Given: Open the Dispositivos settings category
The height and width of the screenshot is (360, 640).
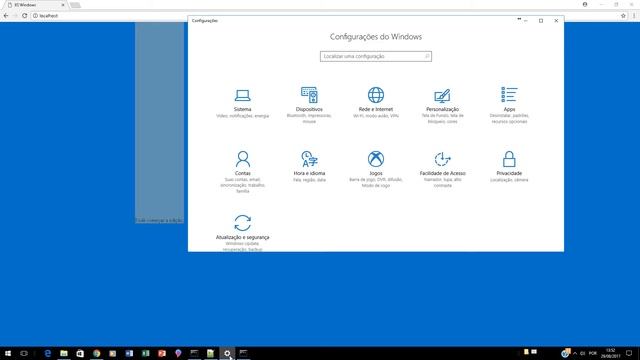Looking at the screenshot, I should tap(309, 105).
